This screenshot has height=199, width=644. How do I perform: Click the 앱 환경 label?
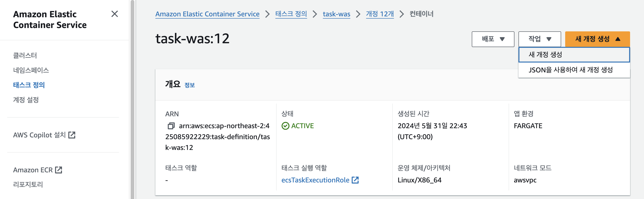point(523,114)
